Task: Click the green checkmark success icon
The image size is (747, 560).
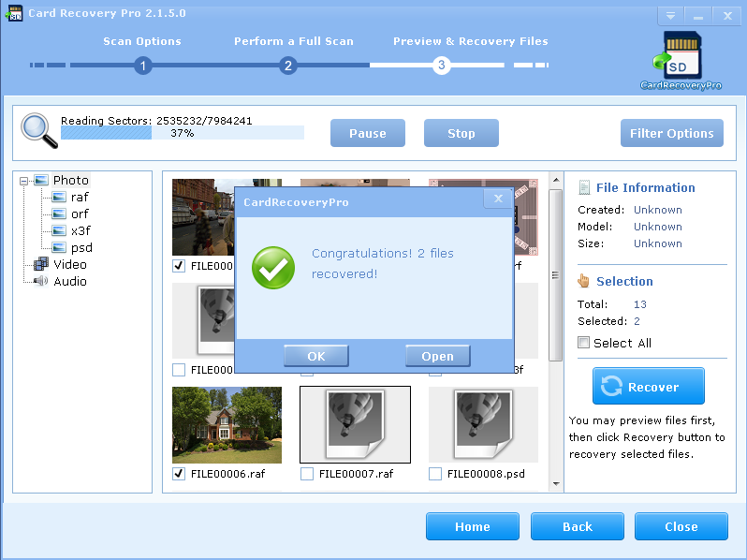Action: click(x=273, y=268)
